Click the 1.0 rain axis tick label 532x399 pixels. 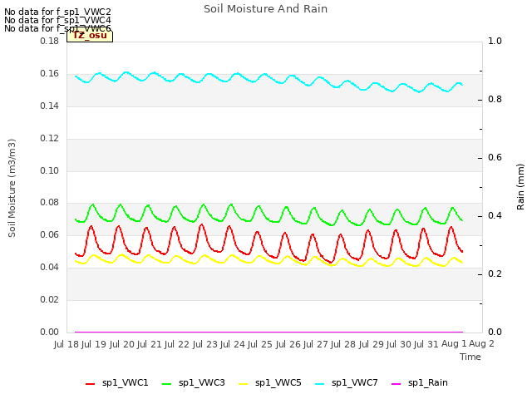pos(495,41)
